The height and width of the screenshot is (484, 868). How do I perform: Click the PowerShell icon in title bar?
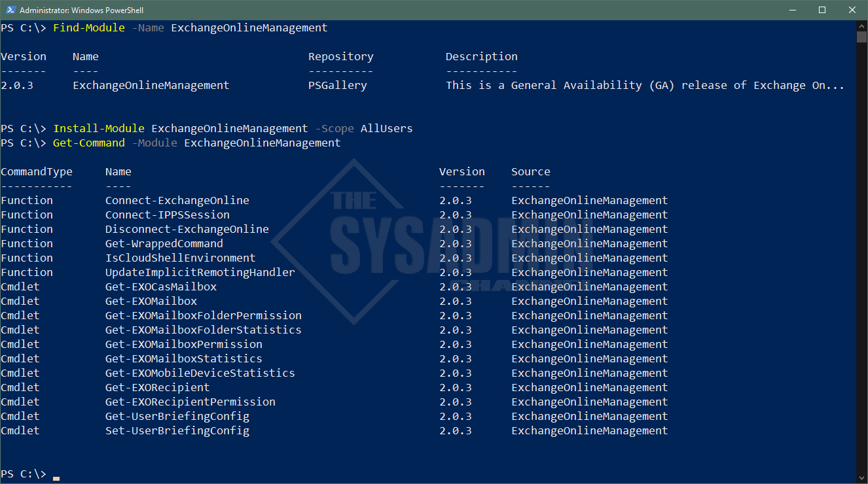pyautogui.click(x=10, y=10)
